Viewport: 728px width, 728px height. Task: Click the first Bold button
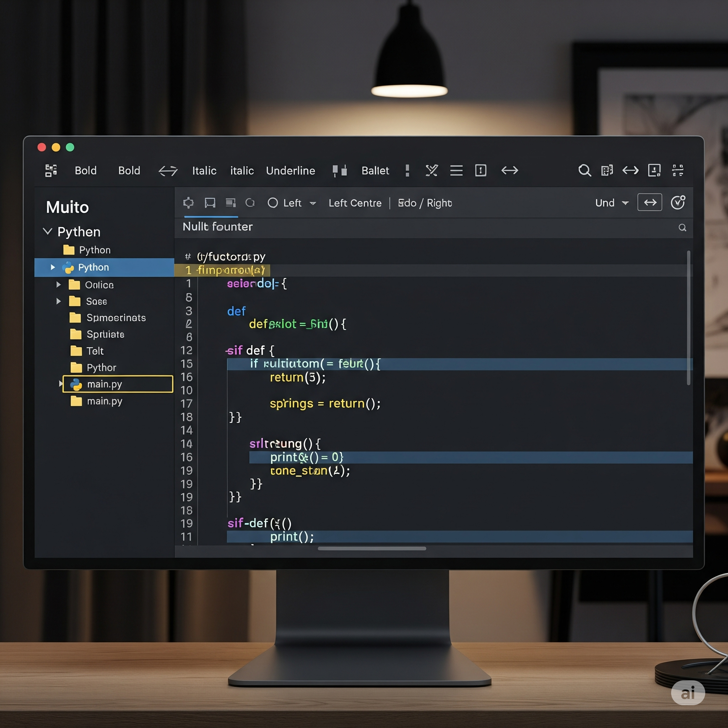[x=86, y=171]
